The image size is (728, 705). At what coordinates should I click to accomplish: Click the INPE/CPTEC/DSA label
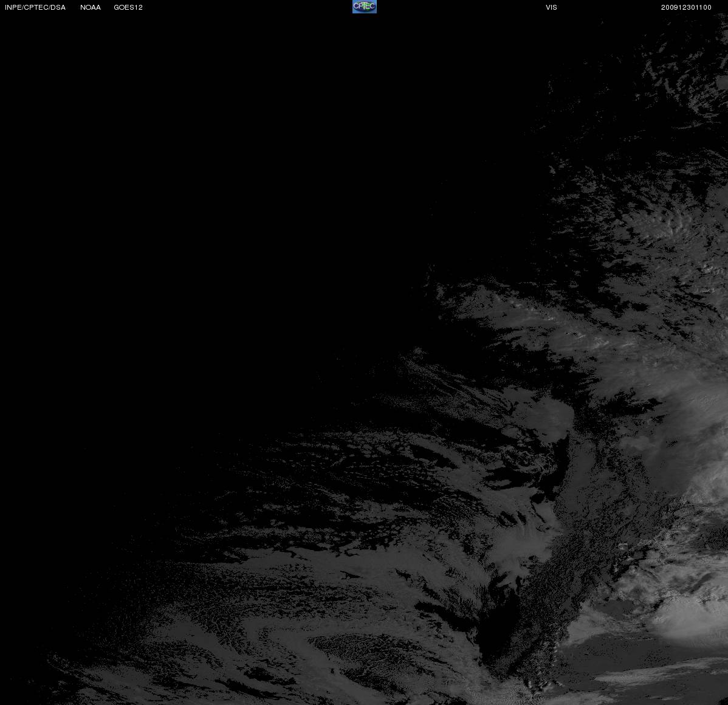[35, 7]
